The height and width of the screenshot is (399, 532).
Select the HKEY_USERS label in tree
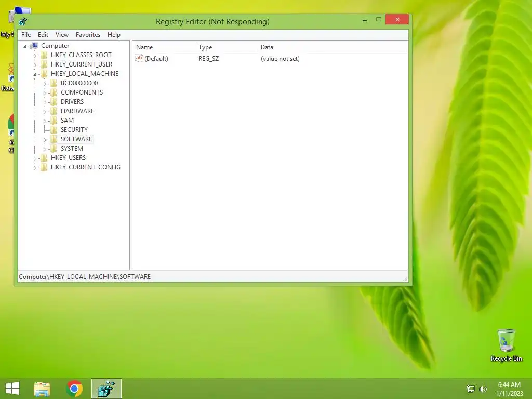point(68,158)
